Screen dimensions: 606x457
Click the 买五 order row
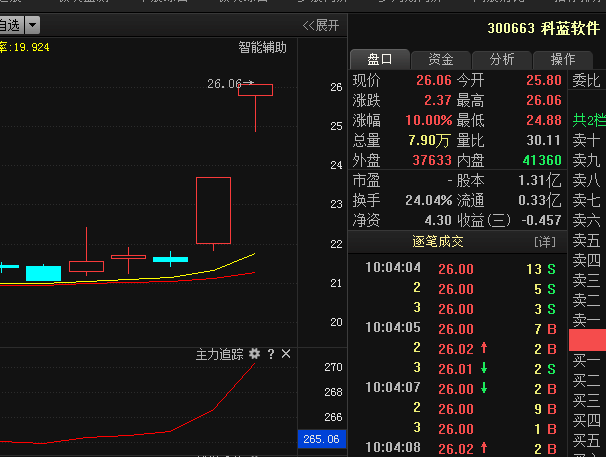click(x=587, y=440)
